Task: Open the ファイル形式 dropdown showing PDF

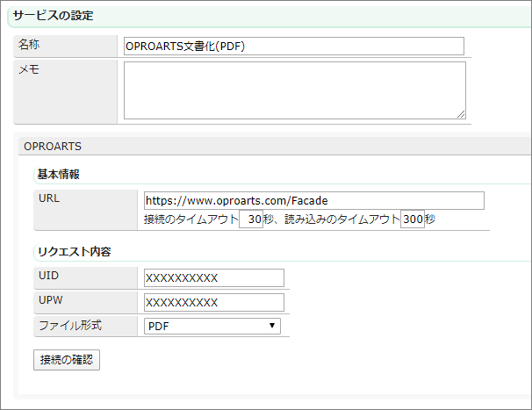Action: (x=212, y=327)
